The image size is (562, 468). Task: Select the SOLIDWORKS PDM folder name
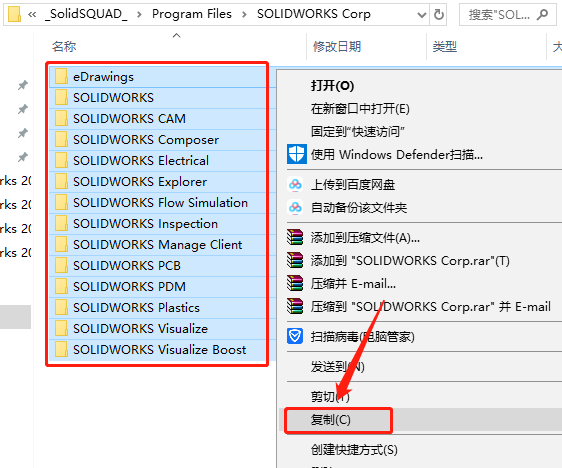pos(129,286)
